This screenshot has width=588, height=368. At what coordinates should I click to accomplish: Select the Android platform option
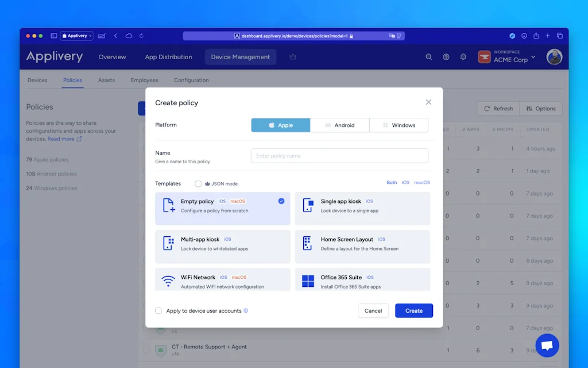[339, 125]
